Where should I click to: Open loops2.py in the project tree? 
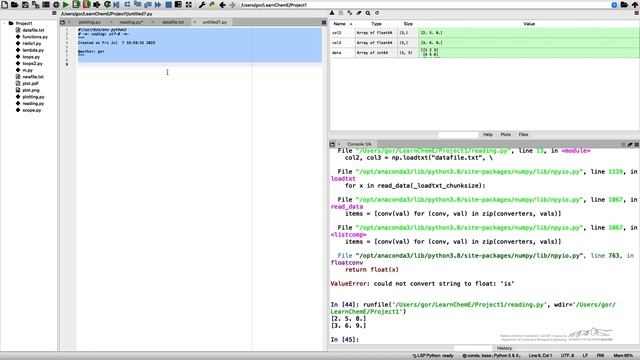(x=32, y=64)
